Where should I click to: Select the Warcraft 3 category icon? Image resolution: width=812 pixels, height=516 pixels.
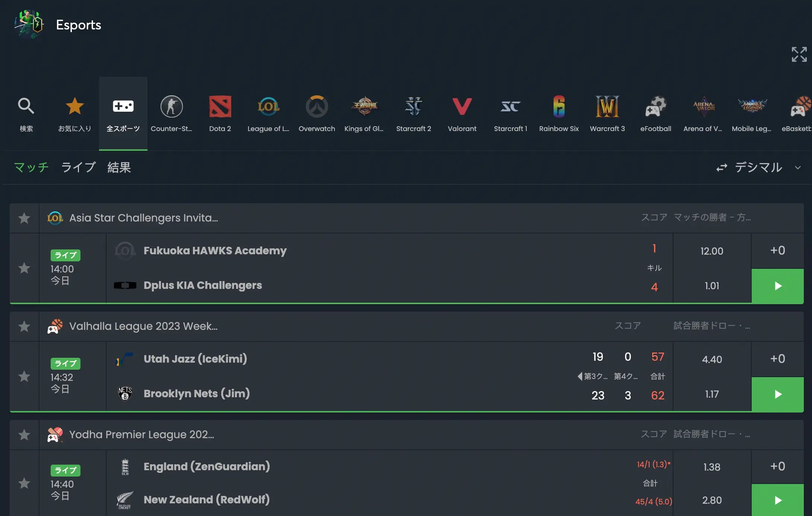[608, 106]
